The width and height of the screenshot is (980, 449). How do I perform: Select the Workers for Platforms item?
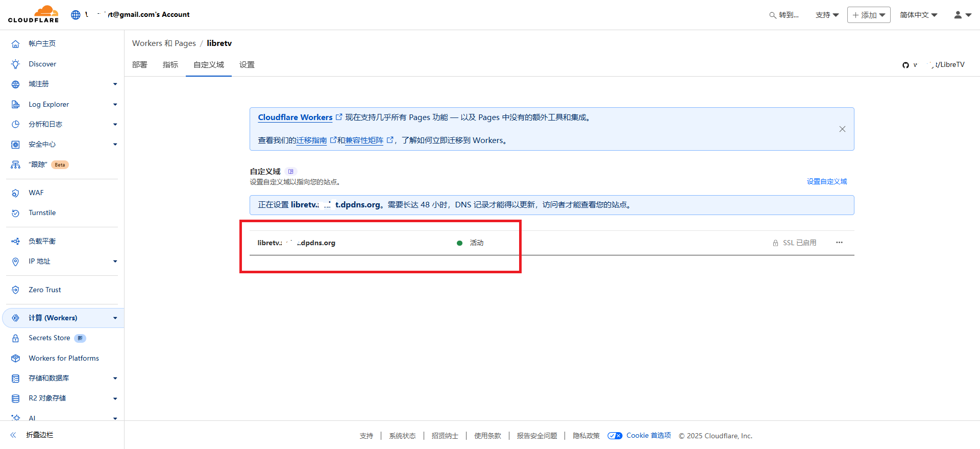(x=64, y=358)
